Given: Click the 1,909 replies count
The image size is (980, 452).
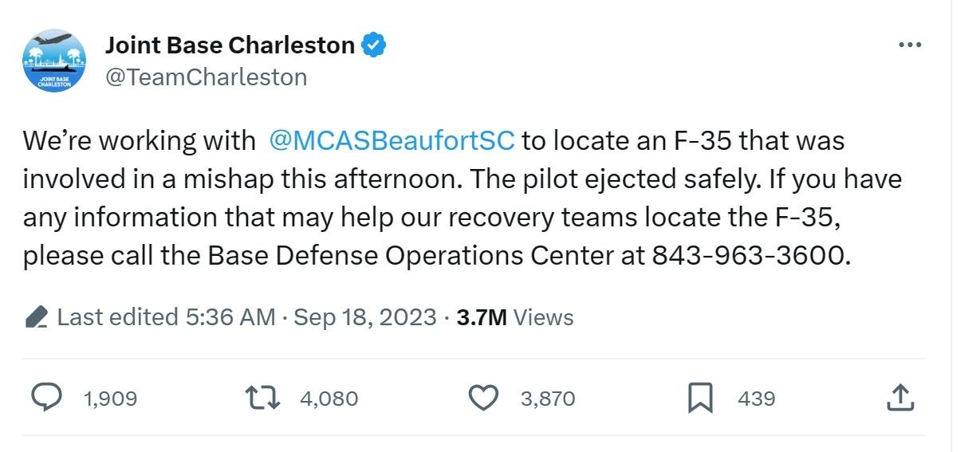Looking at the screenshot, I should [x=110, y=398].
